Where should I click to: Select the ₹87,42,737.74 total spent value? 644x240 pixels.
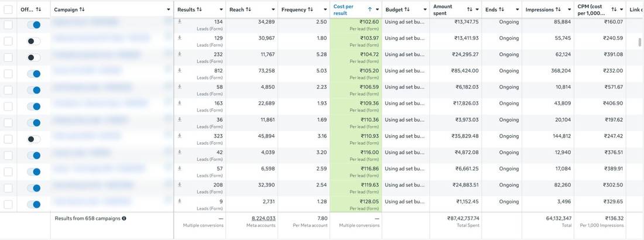(x=463, y=218)
